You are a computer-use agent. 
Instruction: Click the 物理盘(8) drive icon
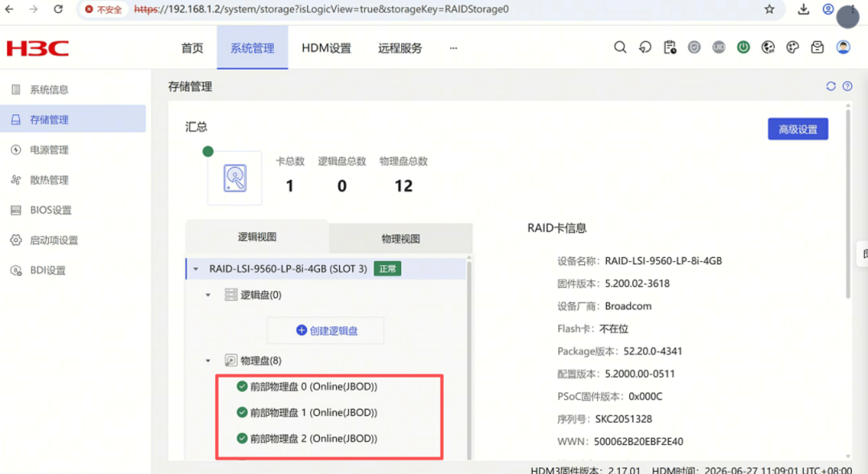[231, 361]
